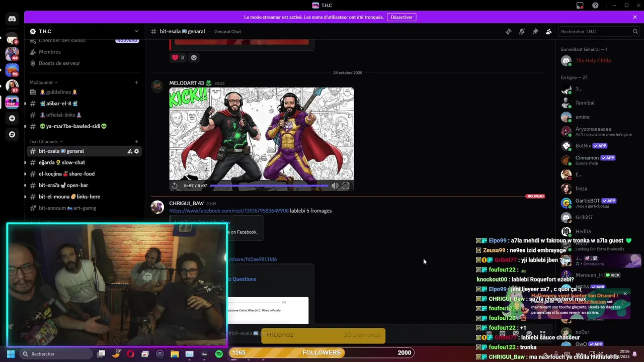Add a channel to Ma3loumet category
The image size is (644, 362).
coord(136,82)
